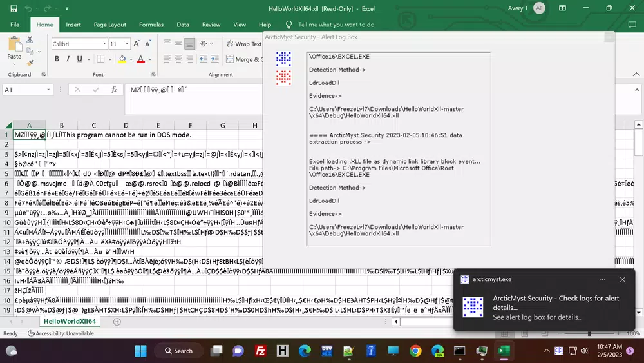Image resolution: width=644 pixels, height=363 pixels.
Task: Click the Avery T account name
Action: click(518, 8)
